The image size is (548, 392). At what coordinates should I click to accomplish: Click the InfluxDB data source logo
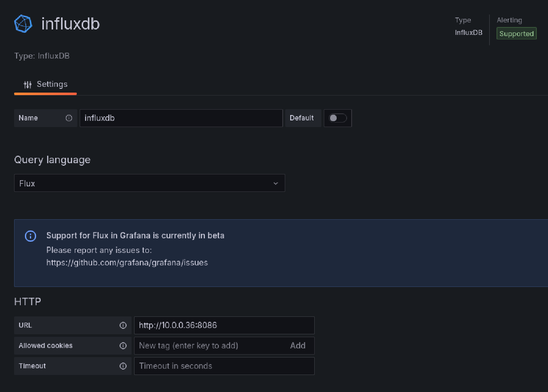(x=23, y=24)
